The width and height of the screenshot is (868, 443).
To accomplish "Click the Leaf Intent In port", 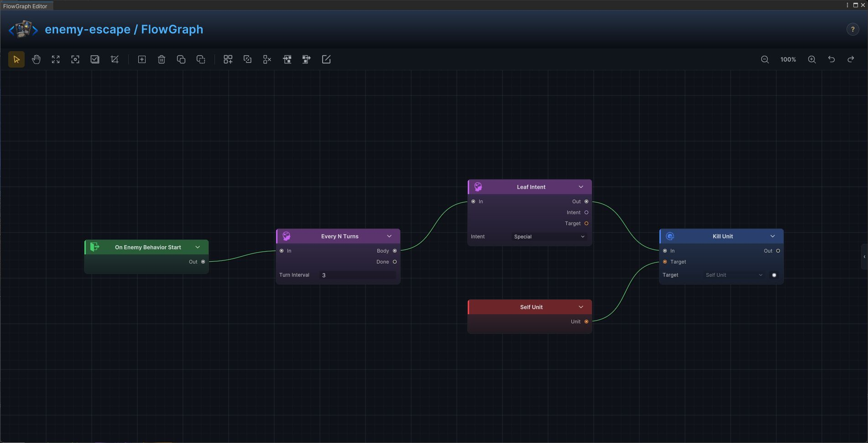I will tap(473, 201).
